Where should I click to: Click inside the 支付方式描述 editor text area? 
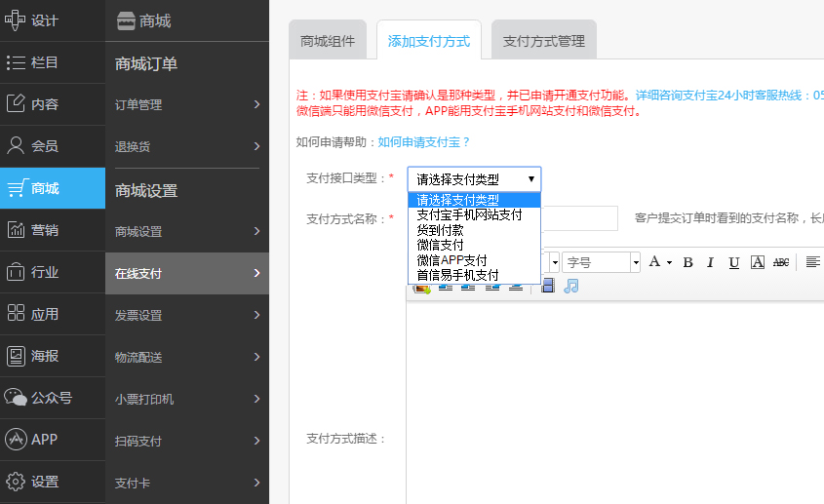(x=615, y=402)
